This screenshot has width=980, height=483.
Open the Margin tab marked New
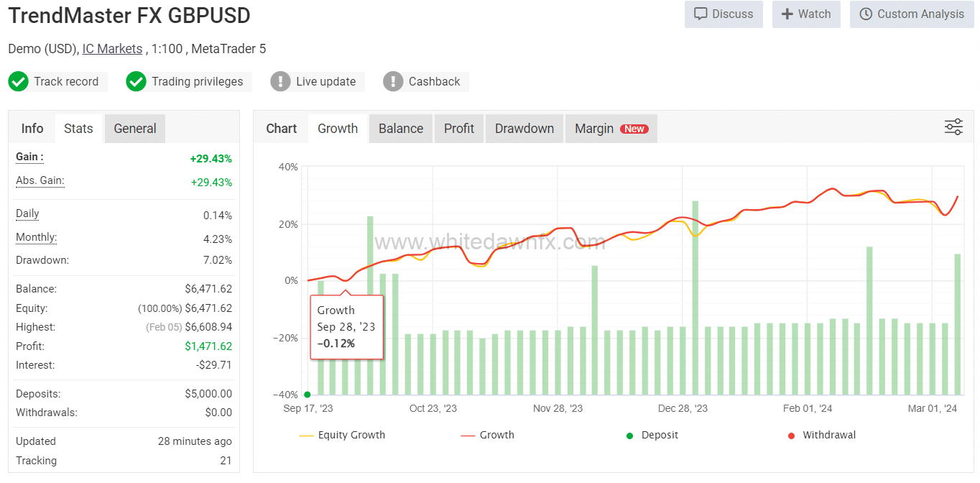click(611, 129)
